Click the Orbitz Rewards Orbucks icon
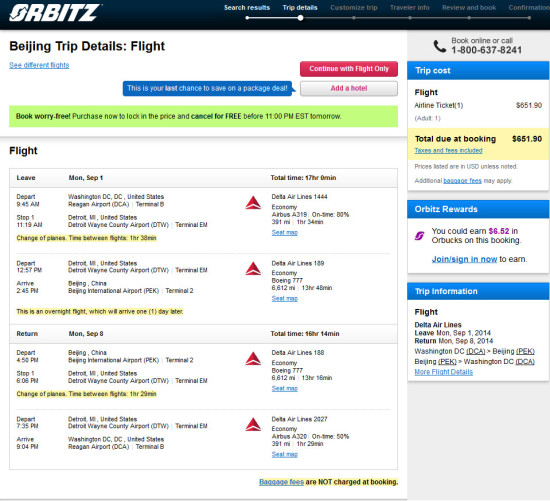This screenshot has height=501, width=550. click(420, 236)
